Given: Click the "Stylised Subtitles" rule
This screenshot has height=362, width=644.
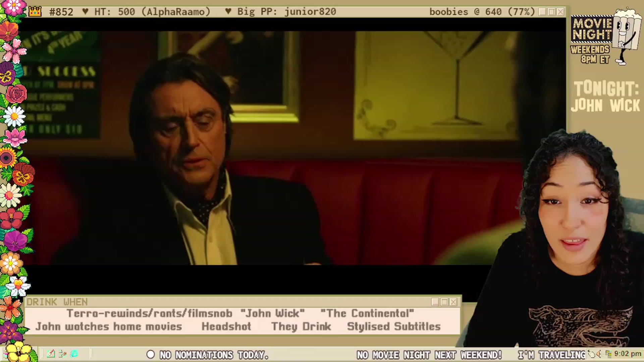Looking at the screenshot, I should click(394, 326).
